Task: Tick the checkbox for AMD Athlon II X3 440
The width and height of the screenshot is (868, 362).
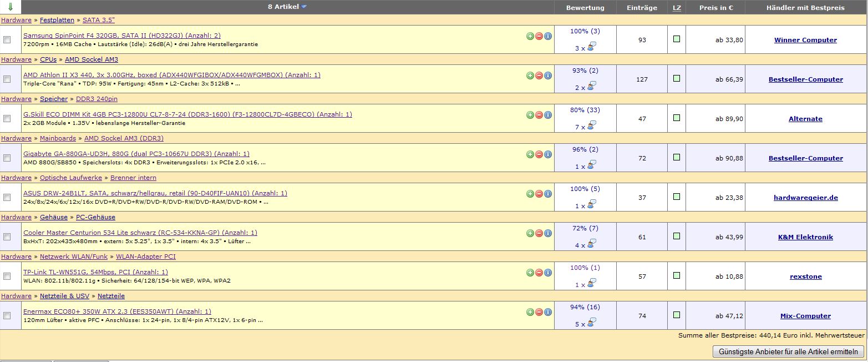Action: [x=7, y=79]
